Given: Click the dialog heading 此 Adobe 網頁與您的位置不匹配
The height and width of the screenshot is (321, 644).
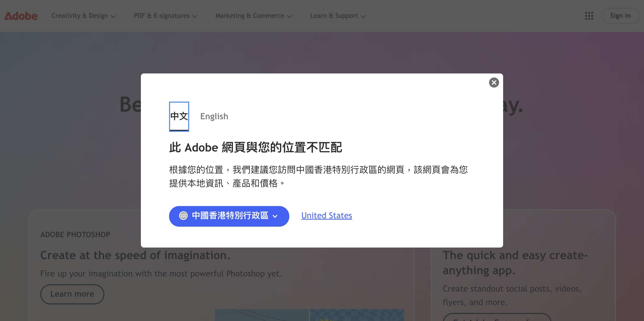Looking at the screenshot, I should point(255,147).
